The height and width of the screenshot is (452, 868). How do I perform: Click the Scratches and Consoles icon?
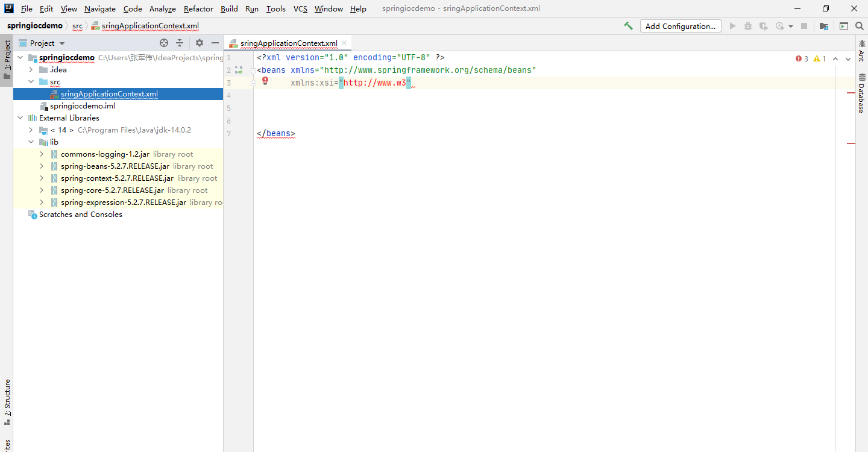33,215
